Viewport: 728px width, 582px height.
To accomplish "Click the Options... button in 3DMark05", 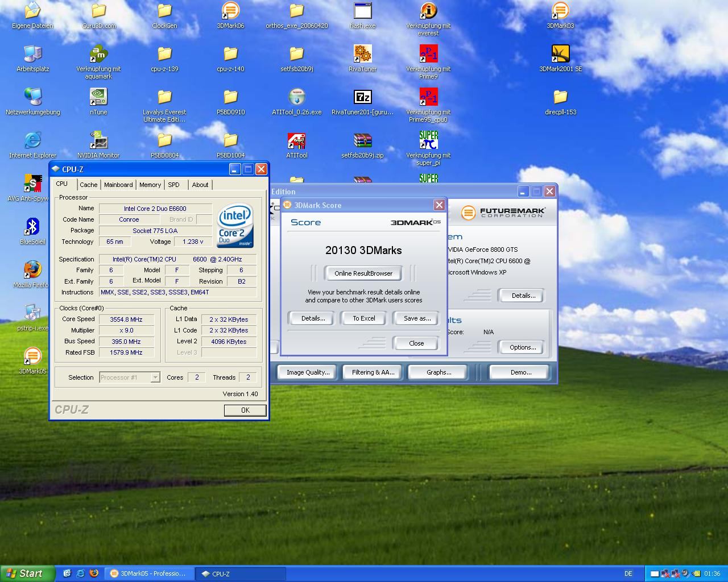I will (x=523, y=347).
